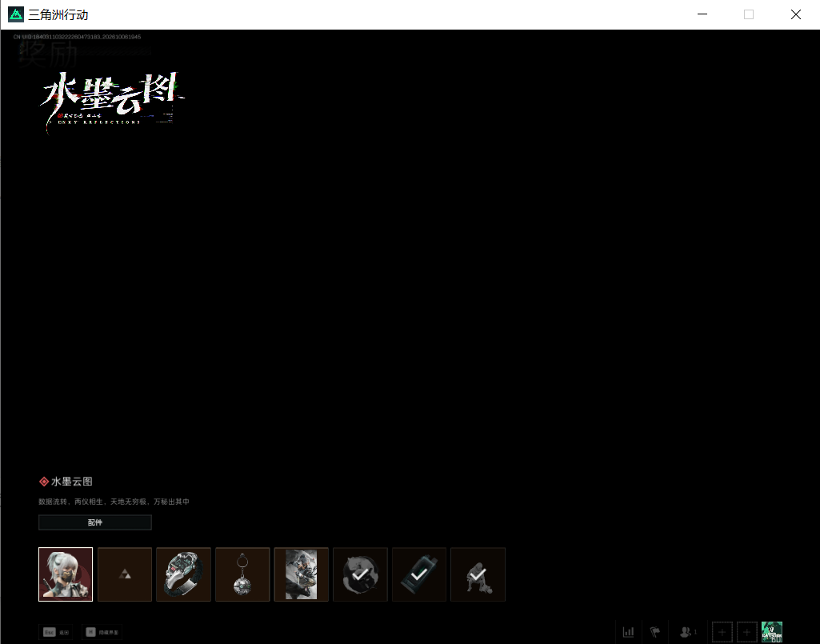820x644 pixels.
Task: Select the checked kneeling figure pose reward
Action: click(x=478, y=574)
